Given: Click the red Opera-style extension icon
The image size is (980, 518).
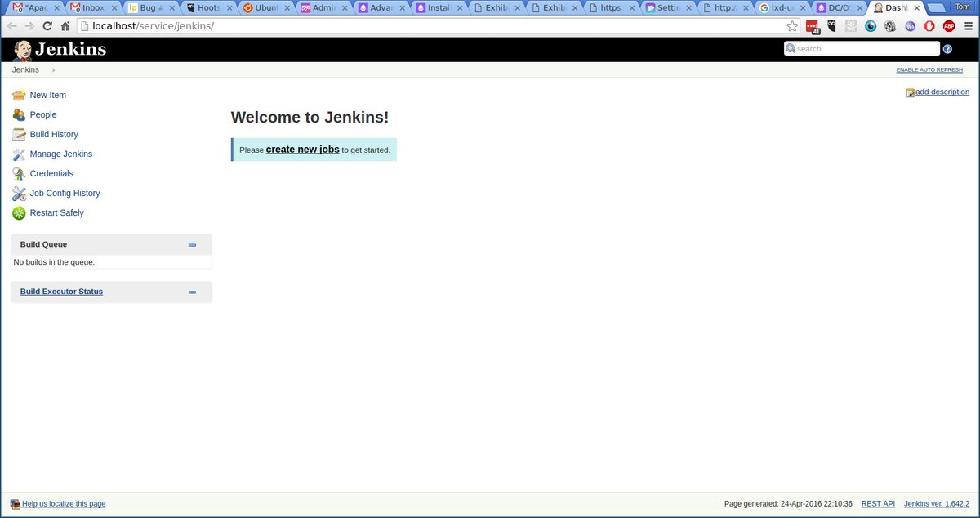Looking at the screenshot, I should (x=929, y=26).
